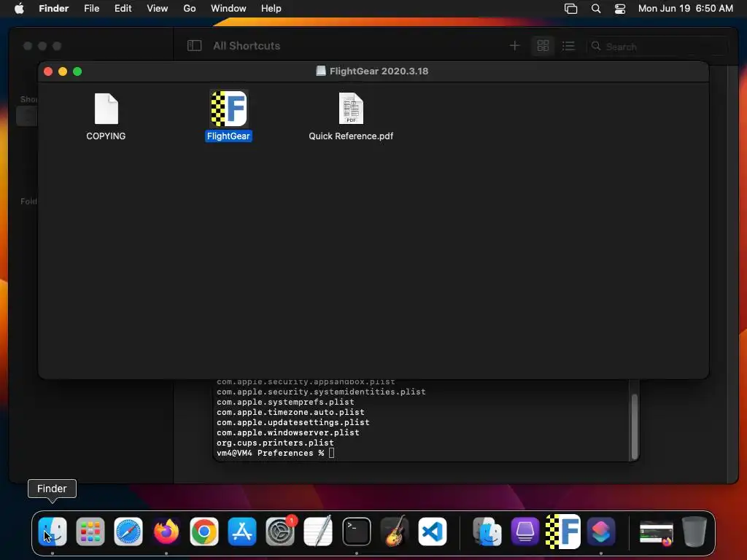Select the COPYING document file
Image resolution: width=747 pixels, height=560 pixels.
[107, 109]
